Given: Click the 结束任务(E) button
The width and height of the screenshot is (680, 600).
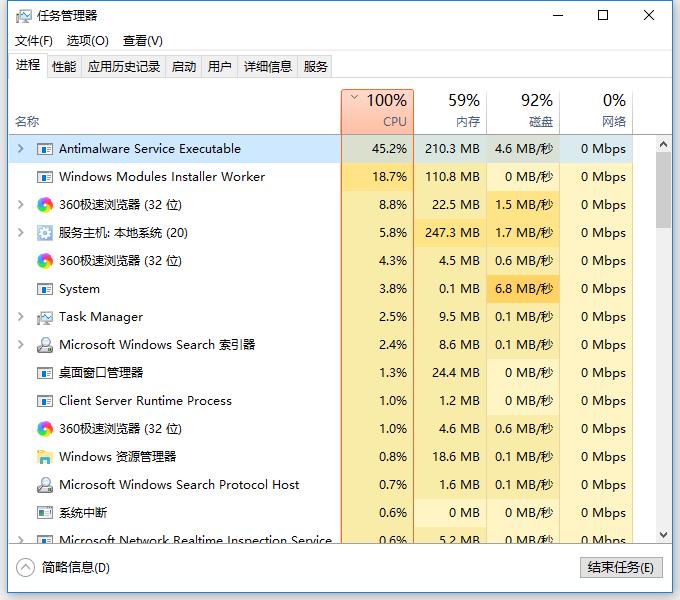Looking at the screenshot, I should click(x=621, y=567).
